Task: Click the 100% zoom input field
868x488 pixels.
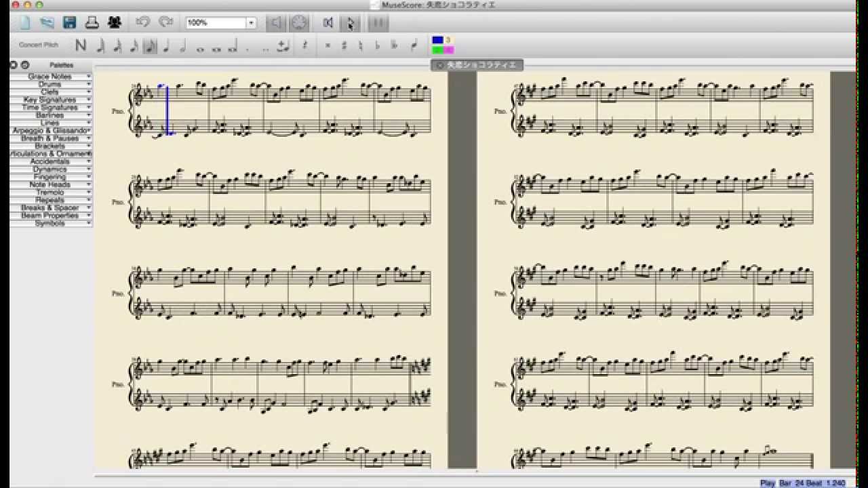Action: point(216,23)
